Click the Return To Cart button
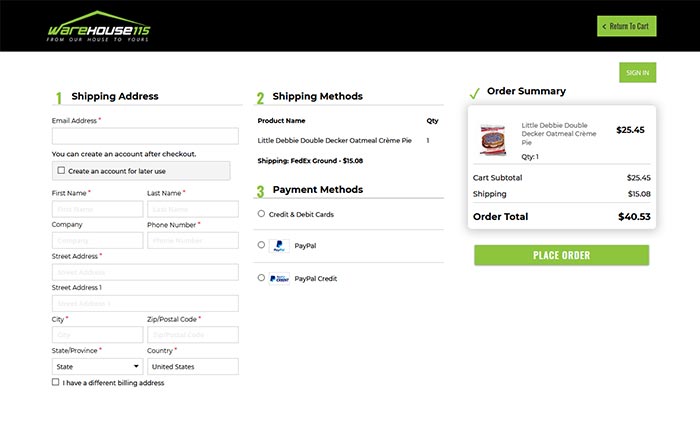 626,26
